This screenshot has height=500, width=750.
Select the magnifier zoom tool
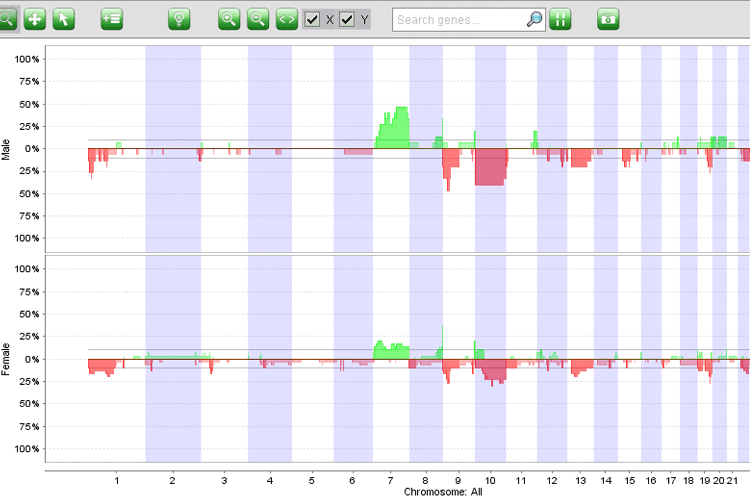point(8,19)
